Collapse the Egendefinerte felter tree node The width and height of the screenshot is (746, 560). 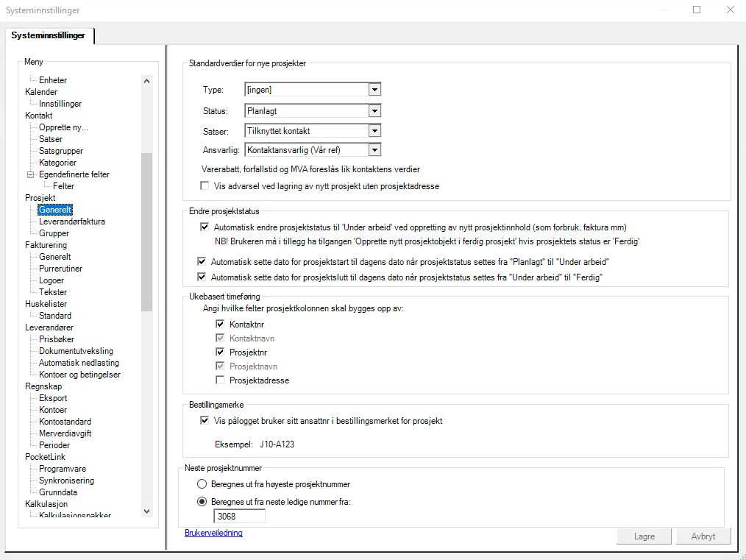click(x=30, y=174)
